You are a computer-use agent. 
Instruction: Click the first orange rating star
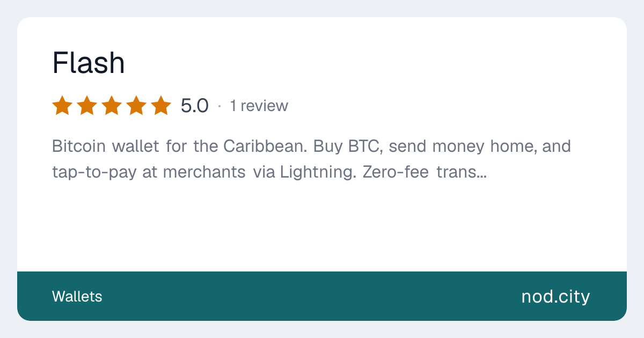coord(62,106)
